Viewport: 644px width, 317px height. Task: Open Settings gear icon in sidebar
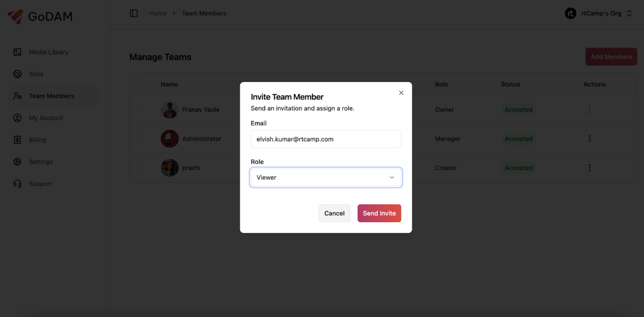coord(17,162)
